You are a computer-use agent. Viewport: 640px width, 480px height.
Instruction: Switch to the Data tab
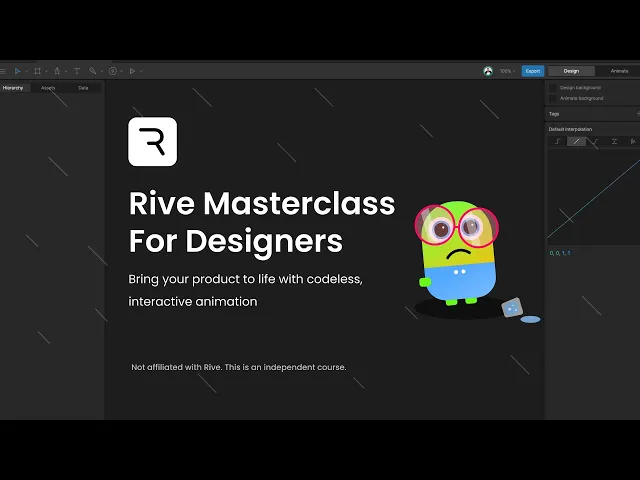pos(83,88)
